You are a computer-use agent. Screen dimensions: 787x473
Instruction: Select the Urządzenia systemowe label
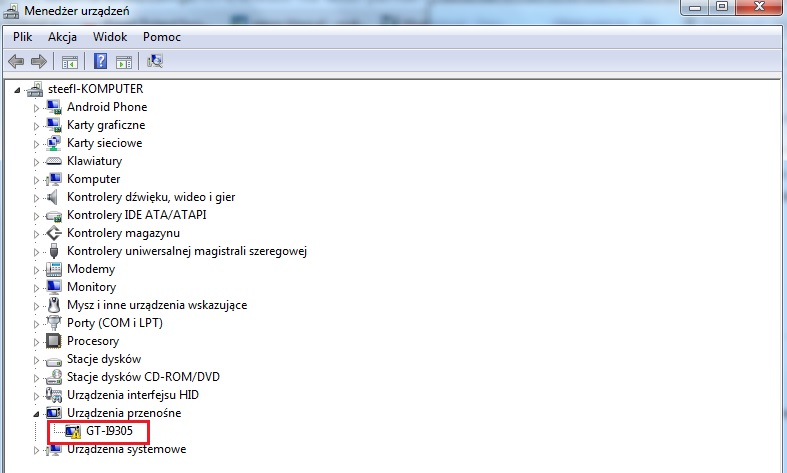coord(126,449)
